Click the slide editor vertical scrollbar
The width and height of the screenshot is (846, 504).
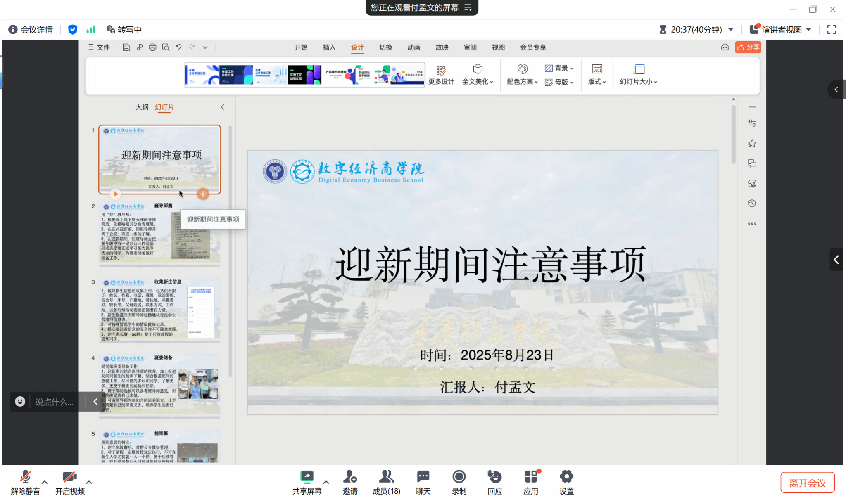pyautogui.click(x=733, y=134)
